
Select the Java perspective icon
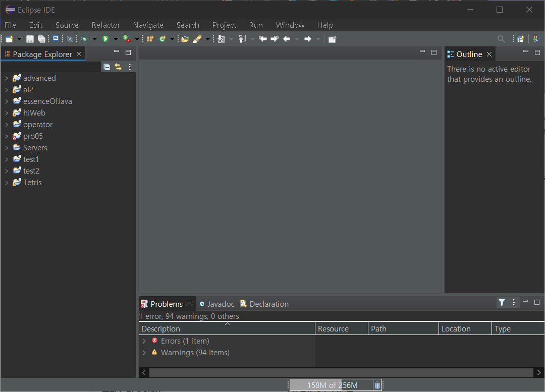click(x=536, y=39)
